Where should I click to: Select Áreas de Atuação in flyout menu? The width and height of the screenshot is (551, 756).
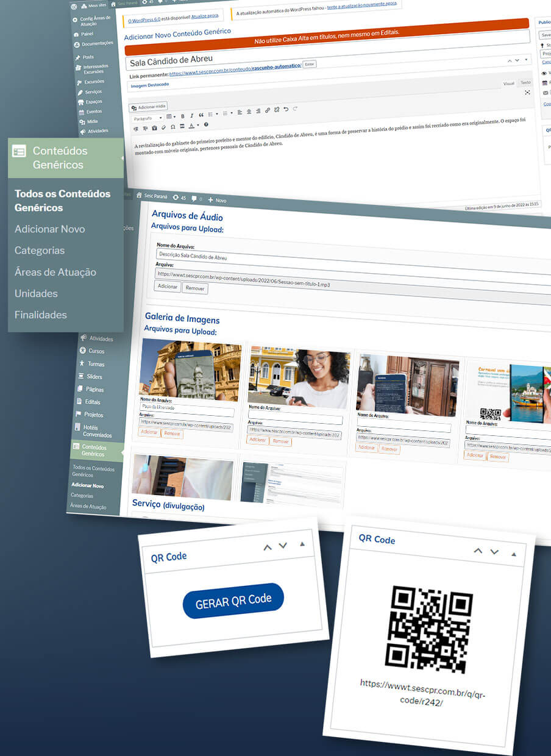coord(55,272)
